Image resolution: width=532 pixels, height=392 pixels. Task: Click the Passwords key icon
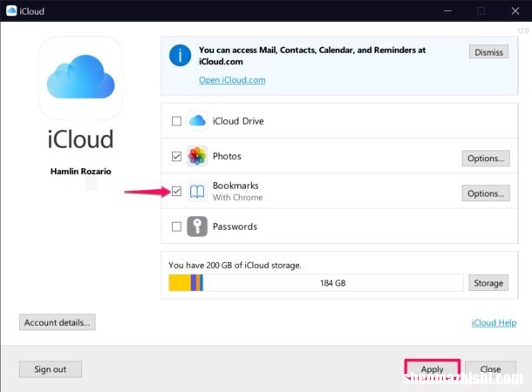point(196,226)
